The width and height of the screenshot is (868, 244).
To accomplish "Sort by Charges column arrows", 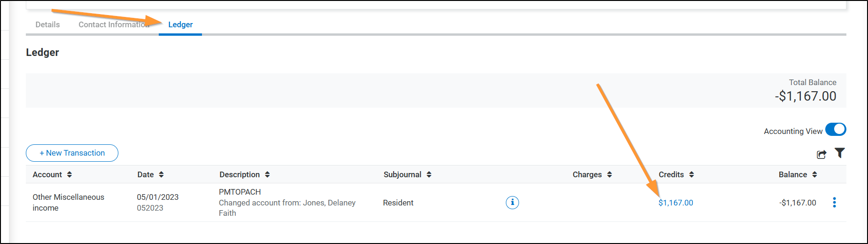I will coord(609,174).
